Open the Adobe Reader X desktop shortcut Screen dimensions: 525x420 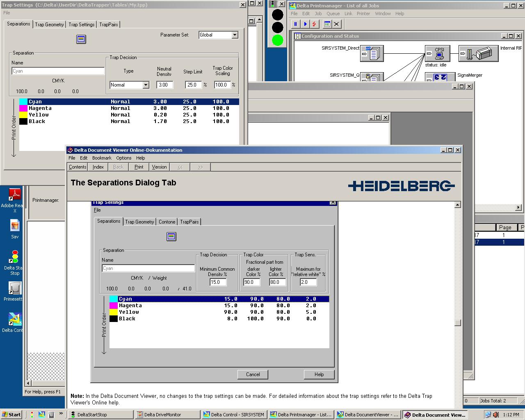click(15, 194)
